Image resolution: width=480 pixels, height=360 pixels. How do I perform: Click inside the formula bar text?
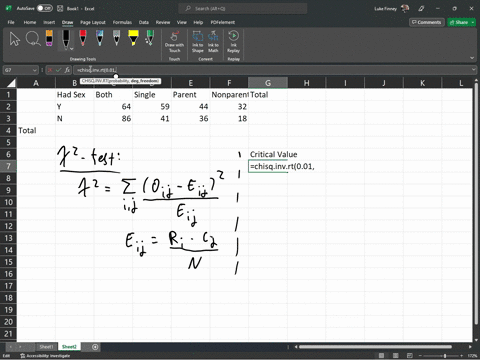(96, 70)
